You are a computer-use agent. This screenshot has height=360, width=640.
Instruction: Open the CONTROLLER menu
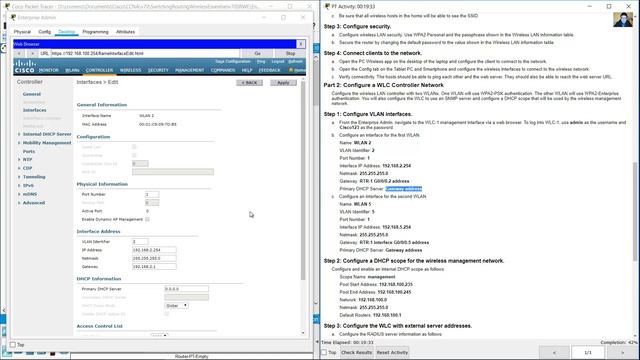99,70
